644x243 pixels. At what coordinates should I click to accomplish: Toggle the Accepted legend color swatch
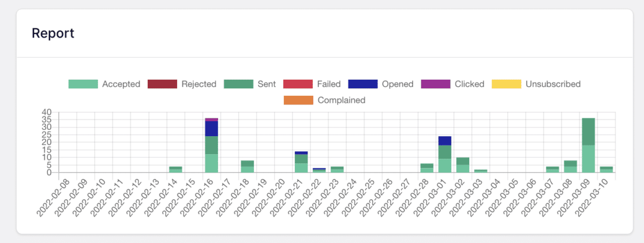pyautogui.click(x=83, y=84)
